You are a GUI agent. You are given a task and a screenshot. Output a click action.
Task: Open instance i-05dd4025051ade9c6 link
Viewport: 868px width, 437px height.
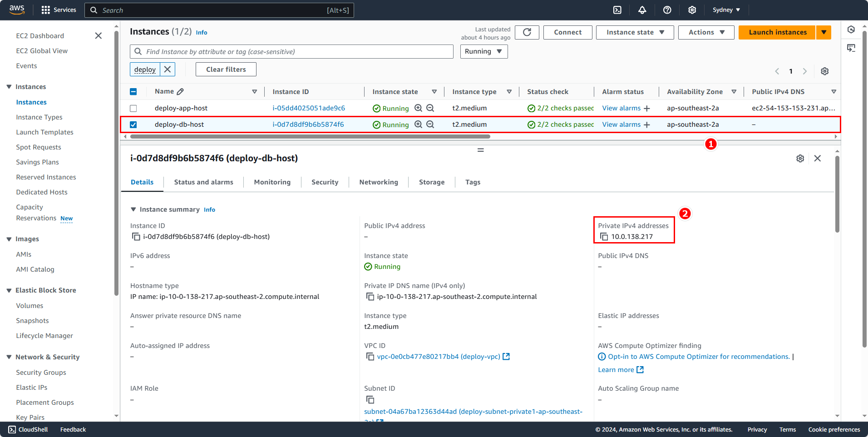(309, 108)
